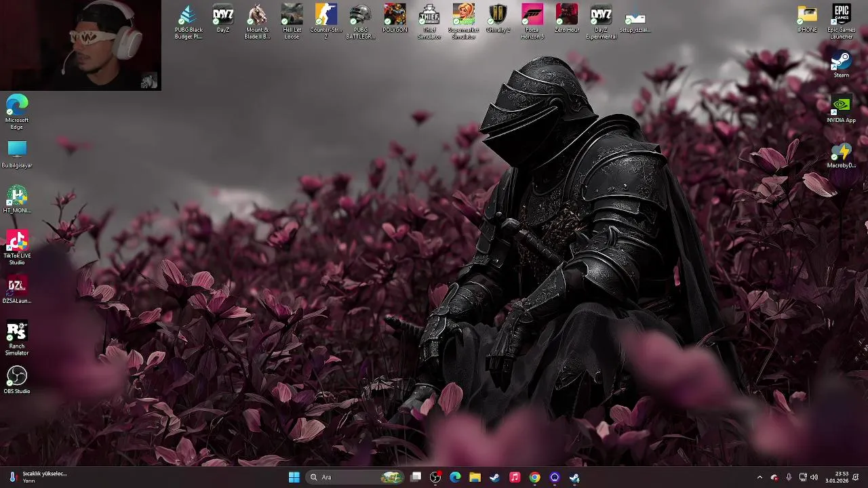This screenshot has width=868, height=488.
Task: Open the volume control in tray
Action: click(x=814, y=477)
